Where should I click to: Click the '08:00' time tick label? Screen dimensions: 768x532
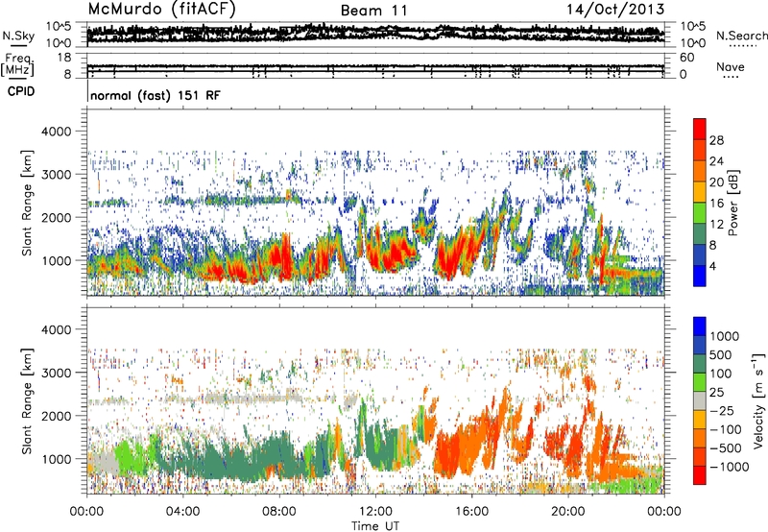tap(278, 512)
